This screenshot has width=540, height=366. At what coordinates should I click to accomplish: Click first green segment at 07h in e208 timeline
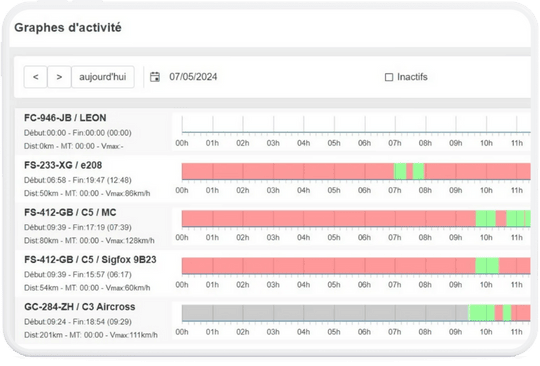(400, 171)
